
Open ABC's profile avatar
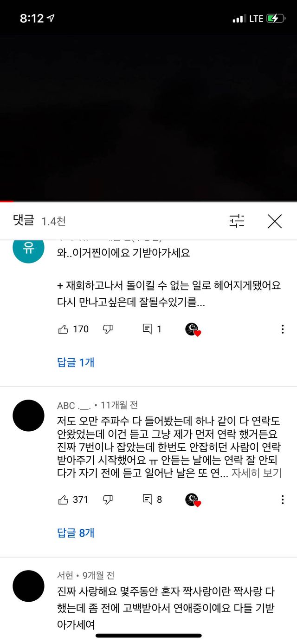tap(28, 415)
